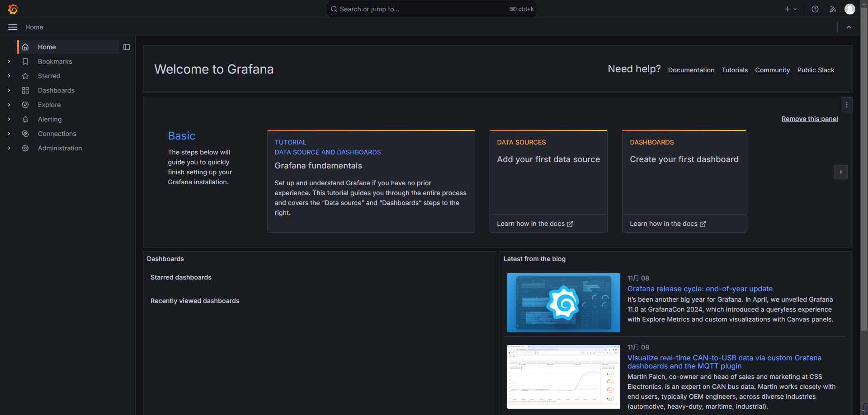This screenshot has width=868, height=415.
Task: Click the Grafana logo icon
Action: point(13,9)
